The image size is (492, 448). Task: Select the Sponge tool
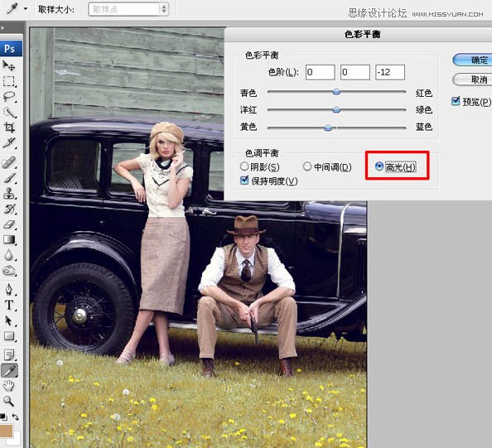click(x=9, y=271)
